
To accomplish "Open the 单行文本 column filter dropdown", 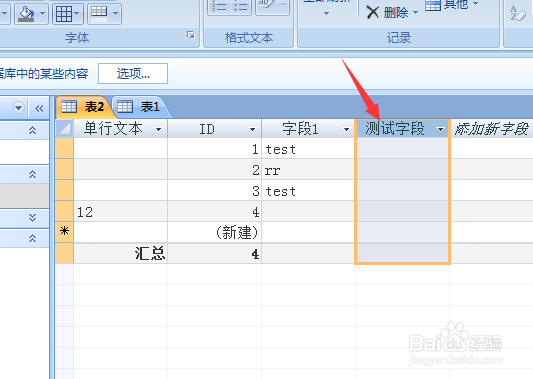I will pos(158,129).
